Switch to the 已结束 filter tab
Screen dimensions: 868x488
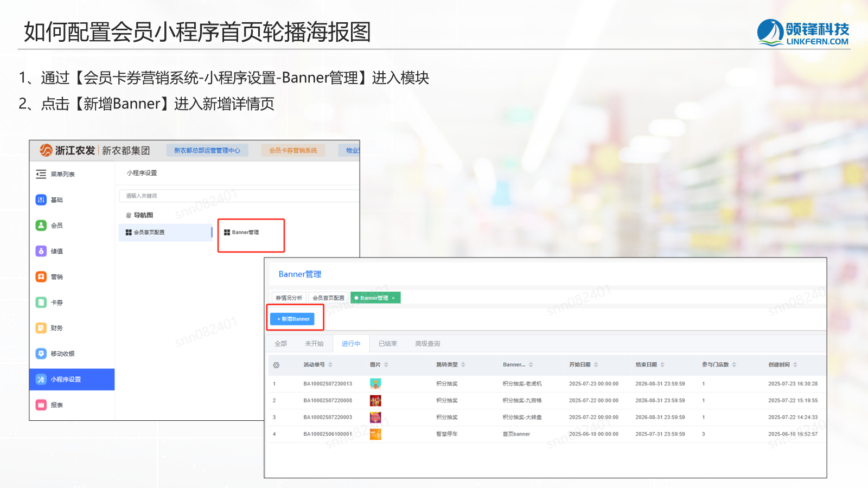click(x=387, y=344)
